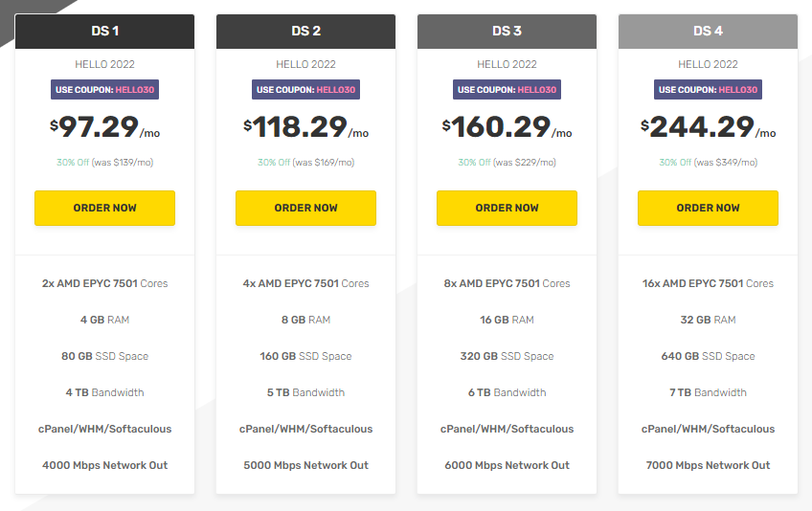Select the 8x AMD EPYC 7501 Cores line
This screenshot has height=511, width=812.
point(507,283)
